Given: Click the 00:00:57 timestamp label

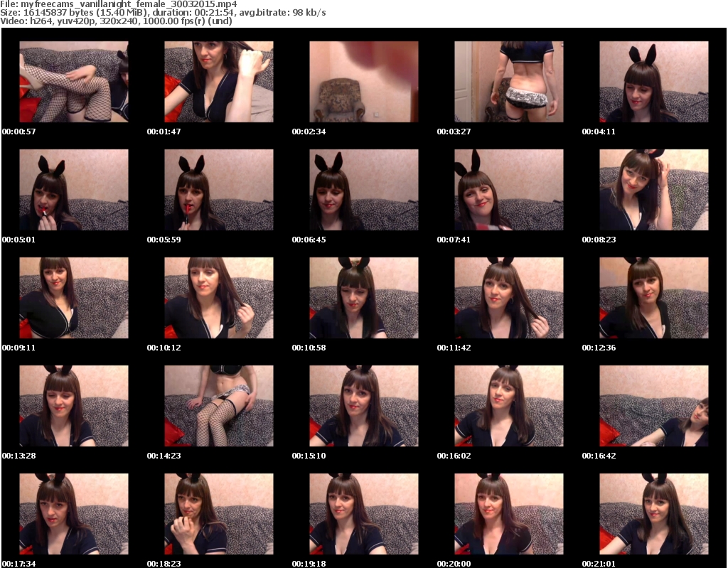Looking at the screenshot, I should click(x=19, y=132).
